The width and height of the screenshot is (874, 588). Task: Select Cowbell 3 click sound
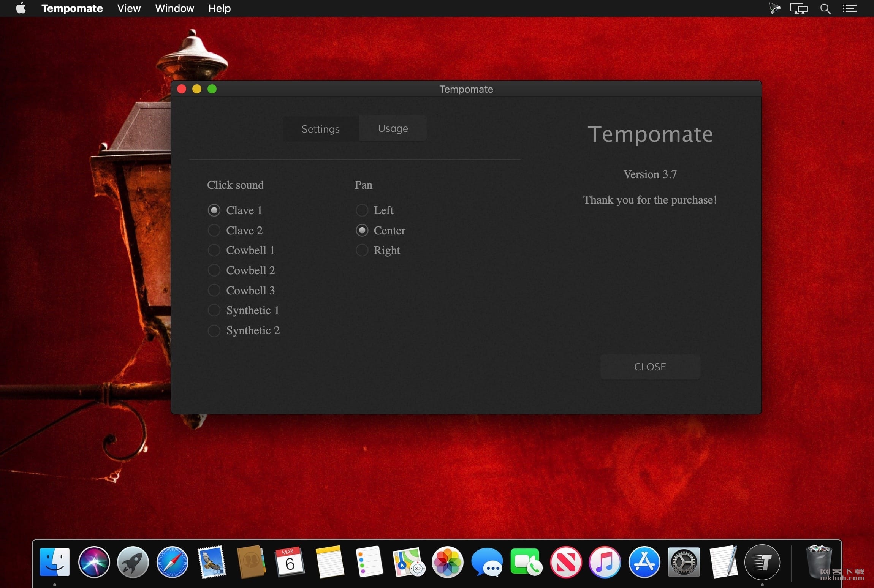pyautogui.click(x=241, y=290)
